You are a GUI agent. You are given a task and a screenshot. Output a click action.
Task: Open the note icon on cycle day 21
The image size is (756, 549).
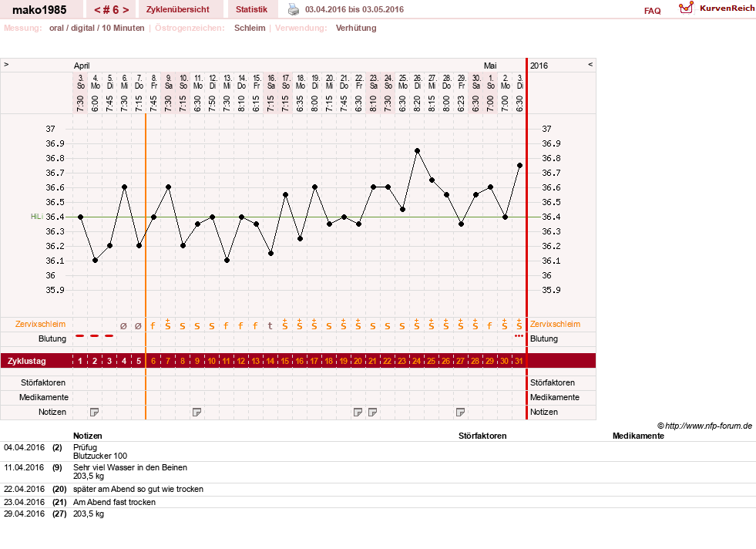coord(372,412)
